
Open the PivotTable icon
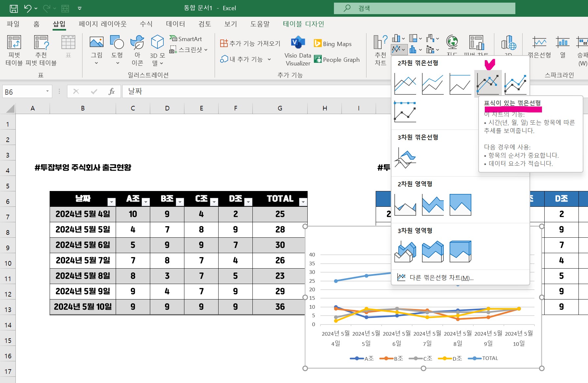pyautogui.click(x=14, y=43)
